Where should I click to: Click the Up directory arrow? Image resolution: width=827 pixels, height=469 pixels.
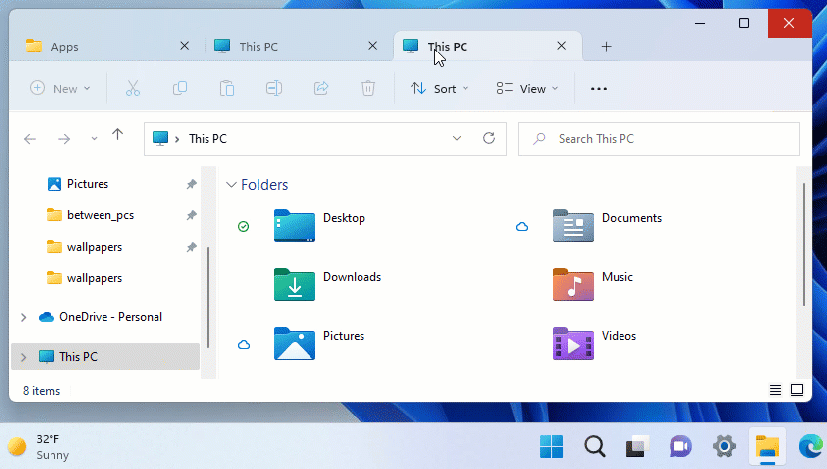118,137
